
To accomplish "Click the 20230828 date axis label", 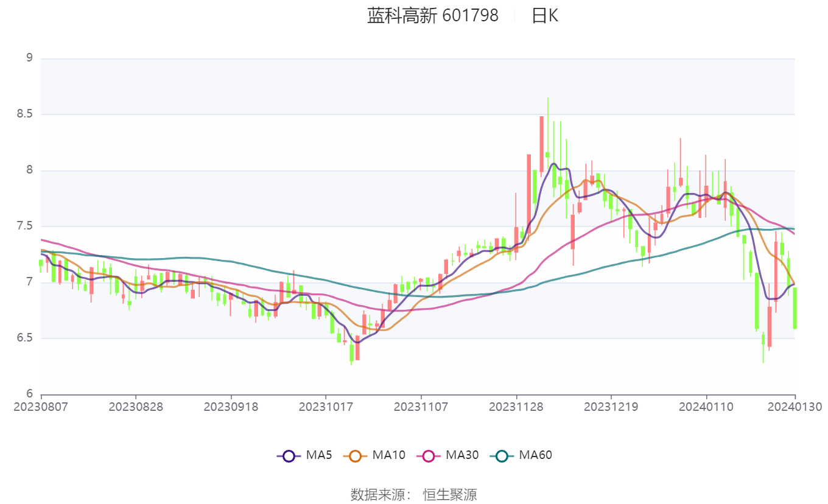I will click(136, 406).
